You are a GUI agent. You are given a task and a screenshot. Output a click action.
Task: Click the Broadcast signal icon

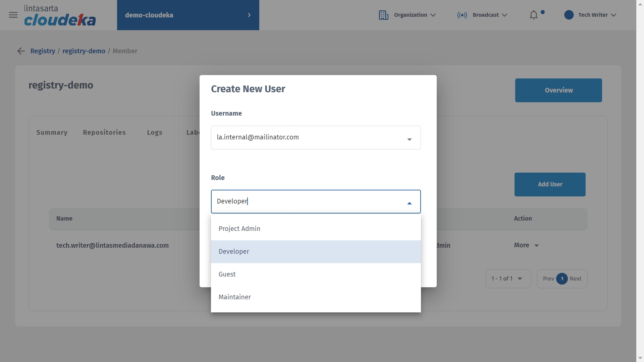462,15
